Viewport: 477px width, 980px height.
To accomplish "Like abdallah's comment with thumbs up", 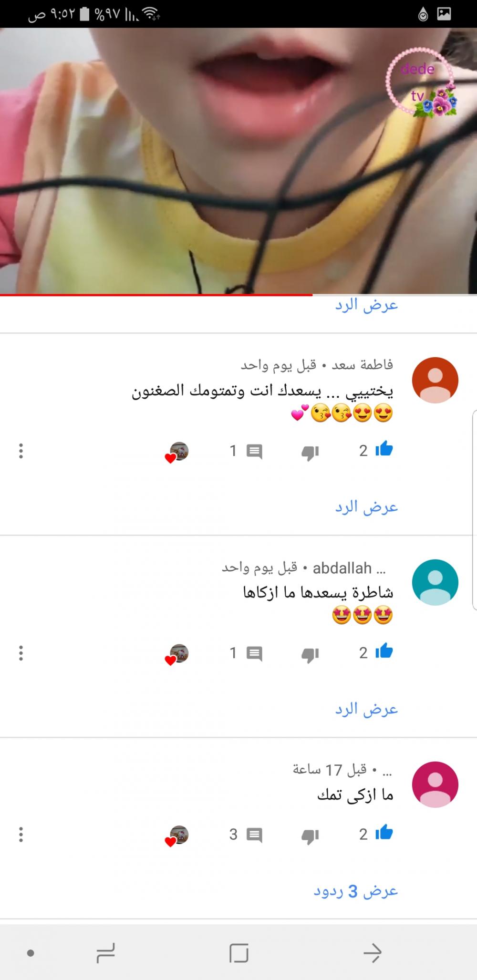I will pyautogui.click(x=384, y=651).
